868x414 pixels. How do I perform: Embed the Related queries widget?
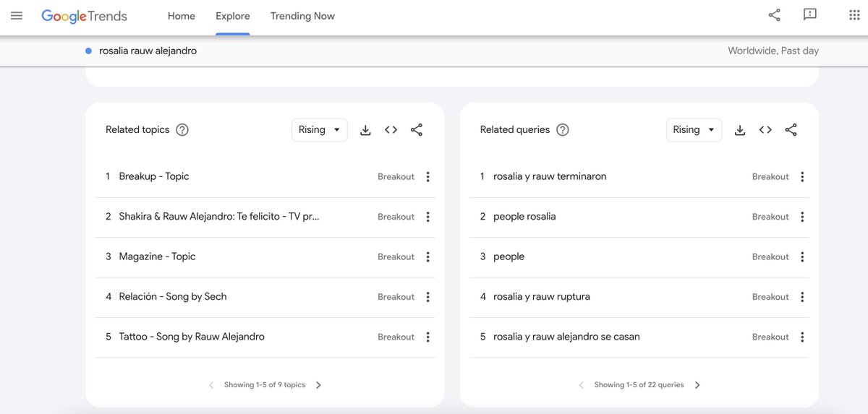(765, 130)
